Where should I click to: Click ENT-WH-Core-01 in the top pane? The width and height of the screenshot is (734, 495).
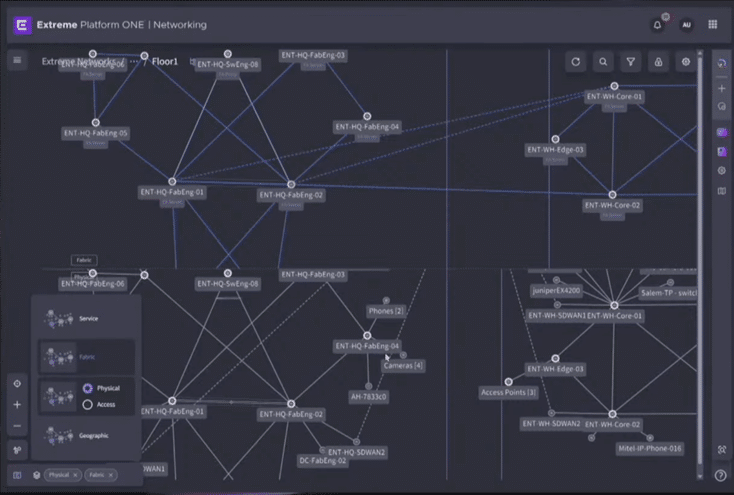point(614,96)
